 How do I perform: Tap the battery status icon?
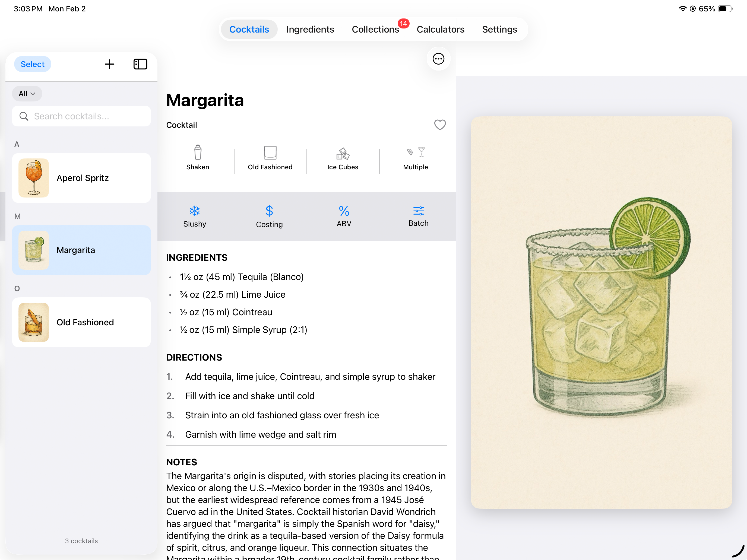point(725,9)
